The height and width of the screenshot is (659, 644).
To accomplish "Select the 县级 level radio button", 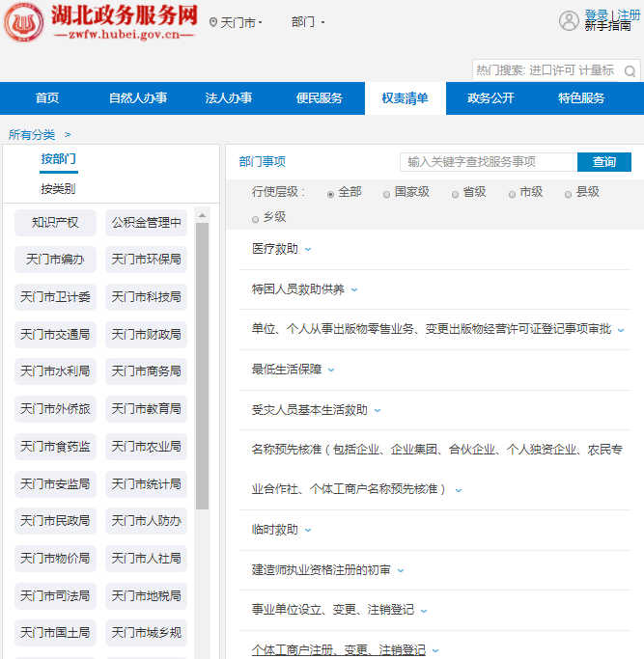I will coord(569,193).
